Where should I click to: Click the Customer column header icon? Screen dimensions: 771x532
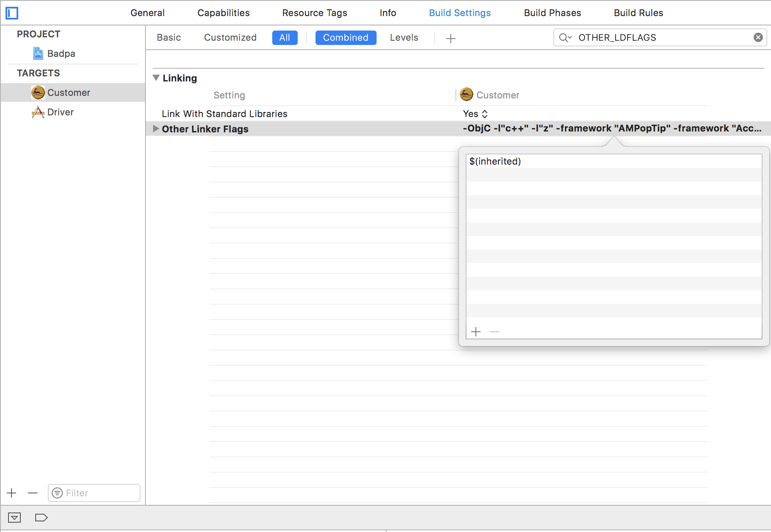pos(467,94)
